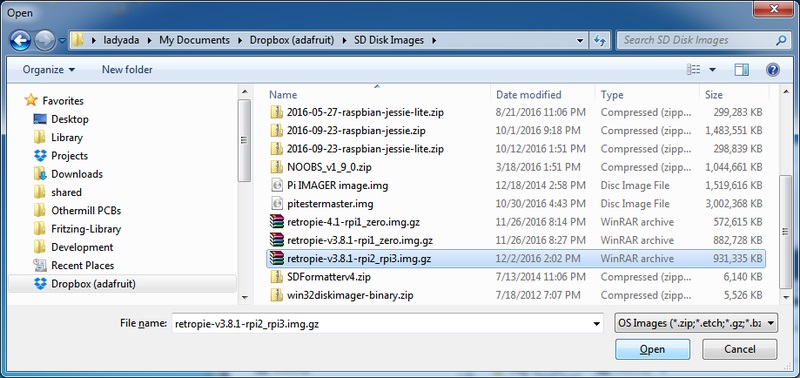Click the Fritzing-Library folder icon

coord(40,229)
